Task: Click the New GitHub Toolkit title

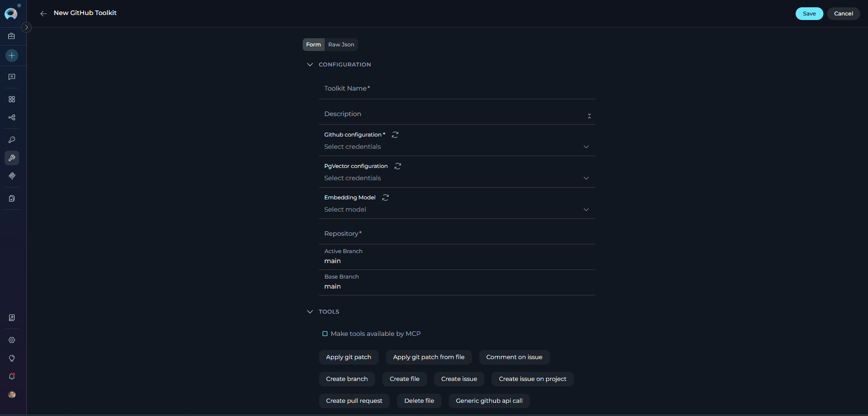Action: 85,13
